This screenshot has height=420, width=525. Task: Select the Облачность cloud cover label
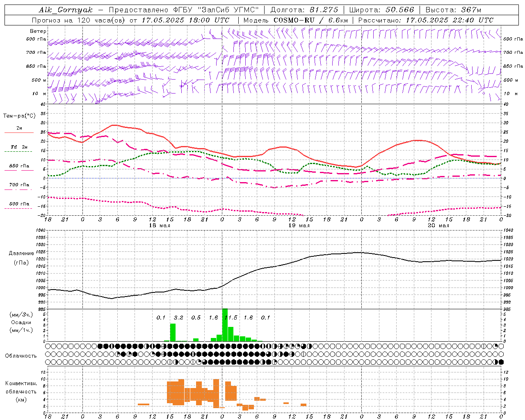click(x=21, y=356)
